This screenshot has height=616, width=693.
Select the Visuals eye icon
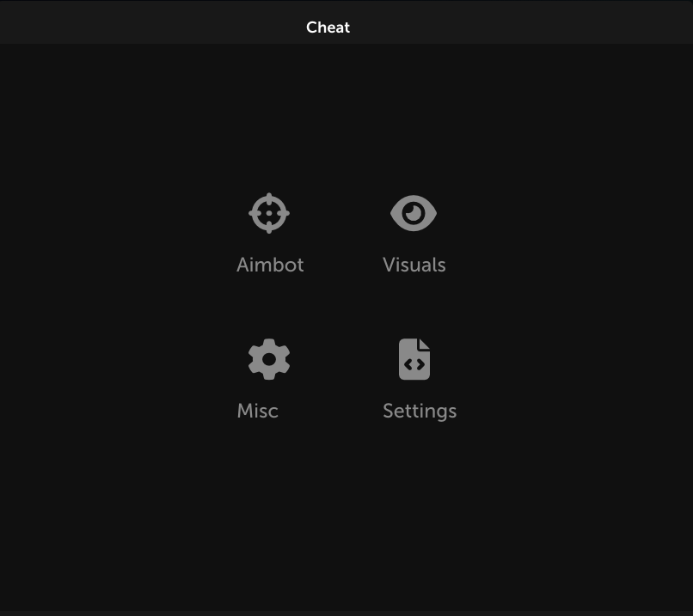click(x=414, y=213)
